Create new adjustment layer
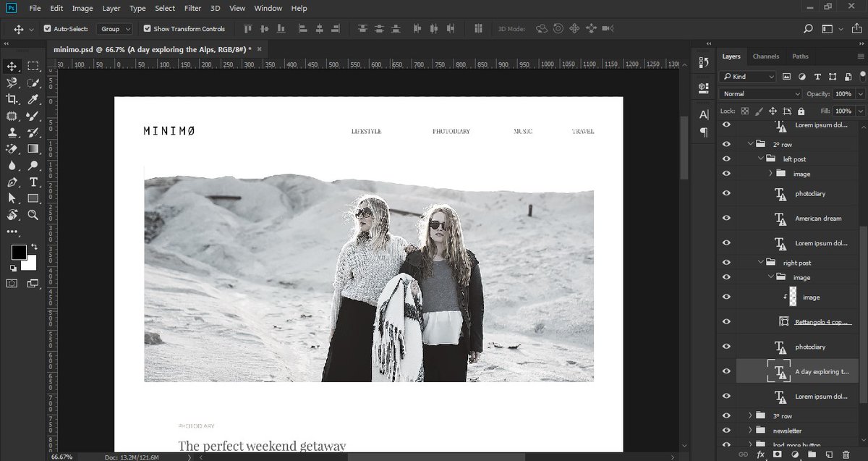868x461 pixels. (794, 454)
